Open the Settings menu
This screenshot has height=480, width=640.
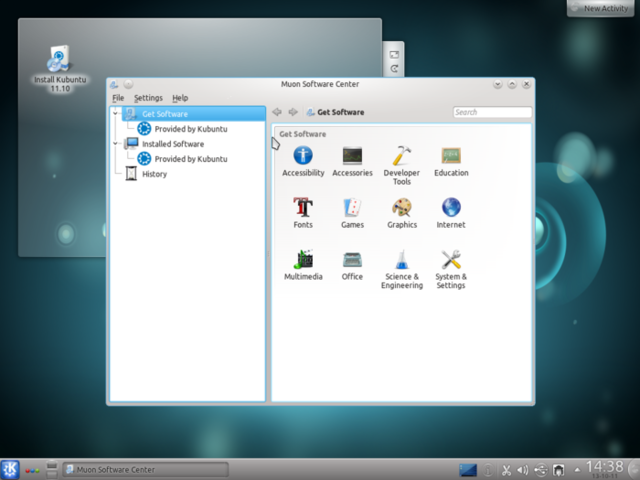tap(148, 98)
